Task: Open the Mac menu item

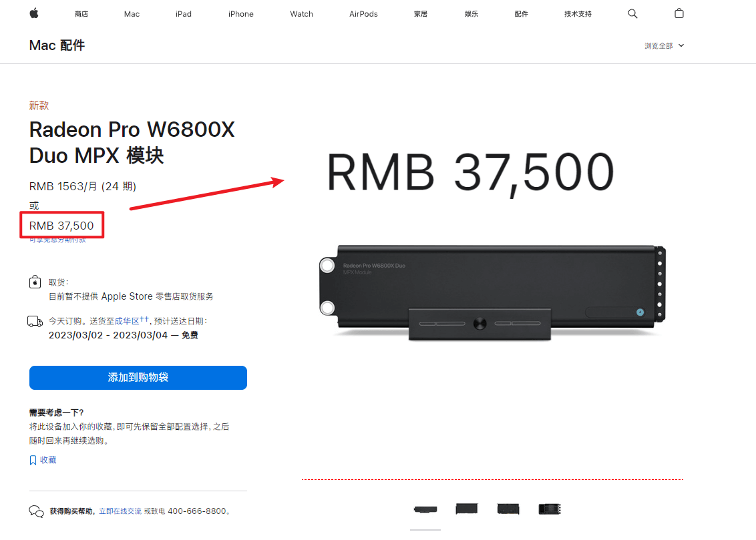Action: click(x=132, y=14)
